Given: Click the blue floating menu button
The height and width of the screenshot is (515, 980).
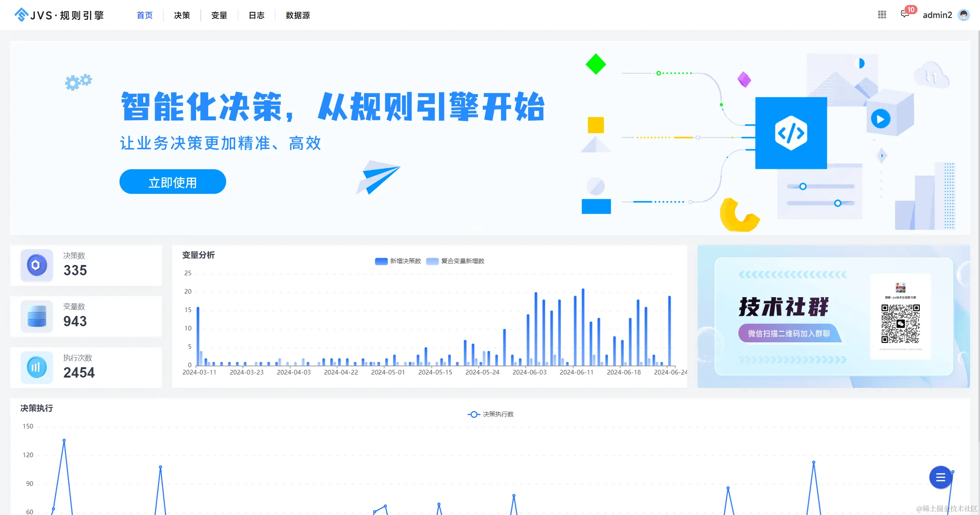Looking at the screenshot, I should [940, 477].
